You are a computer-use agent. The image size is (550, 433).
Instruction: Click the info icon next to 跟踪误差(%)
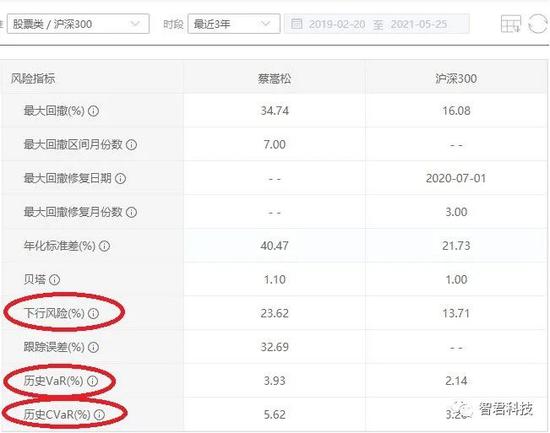click(93, 347)
